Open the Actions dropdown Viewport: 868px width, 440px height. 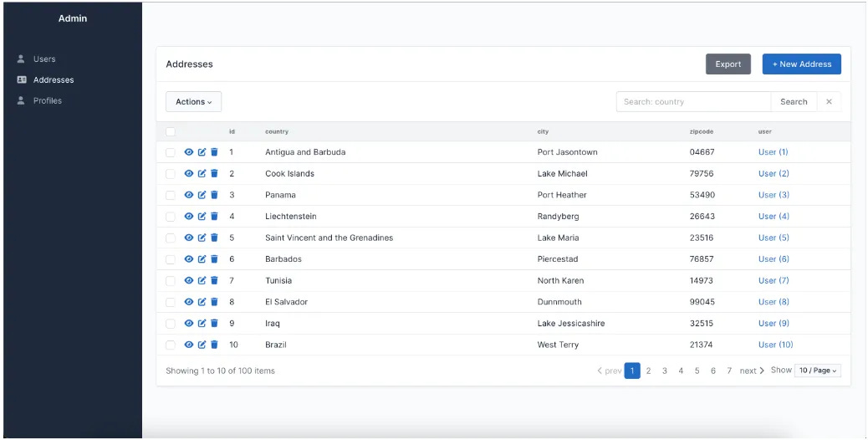pos(194,102)
